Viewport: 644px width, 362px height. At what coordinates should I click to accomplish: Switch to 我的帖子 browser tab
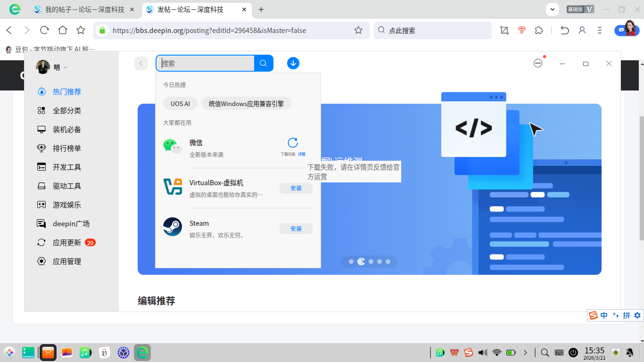tap(84, 9)
